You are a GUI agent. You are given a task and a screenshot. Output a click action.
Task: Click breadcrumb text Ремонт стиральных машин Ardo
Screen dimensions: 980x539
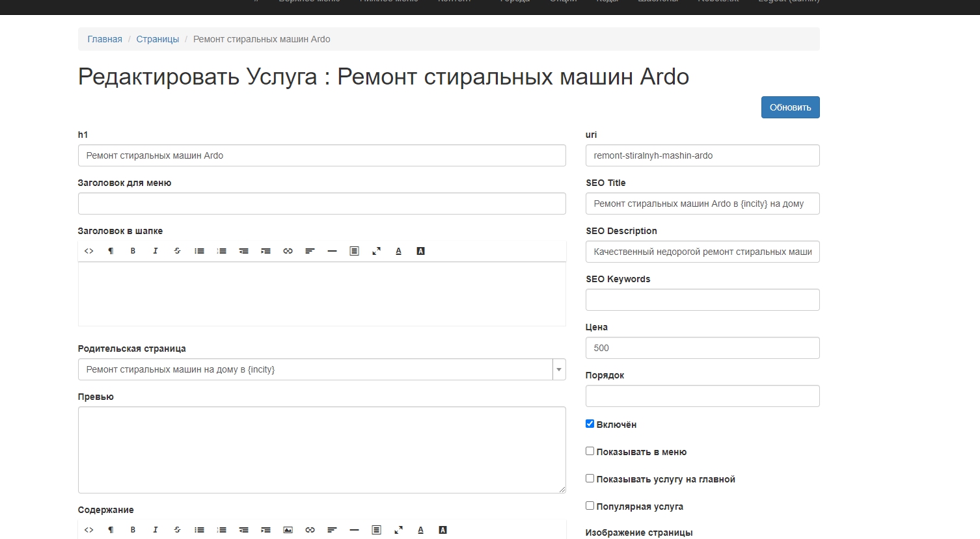point(262,39)
